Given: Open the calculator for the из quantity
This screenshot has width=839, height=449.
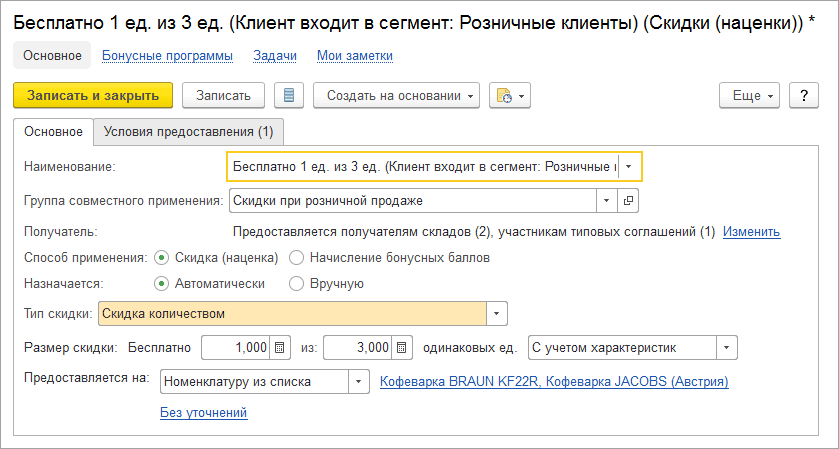Looking at the screenshot, I should 402,348.
